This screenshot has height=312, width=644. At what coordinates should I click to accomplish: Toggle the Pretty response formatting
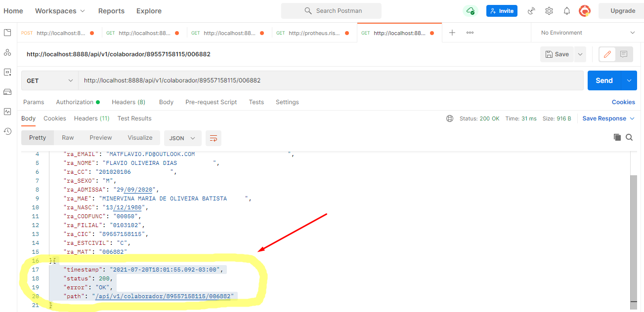tap(37, 137)
